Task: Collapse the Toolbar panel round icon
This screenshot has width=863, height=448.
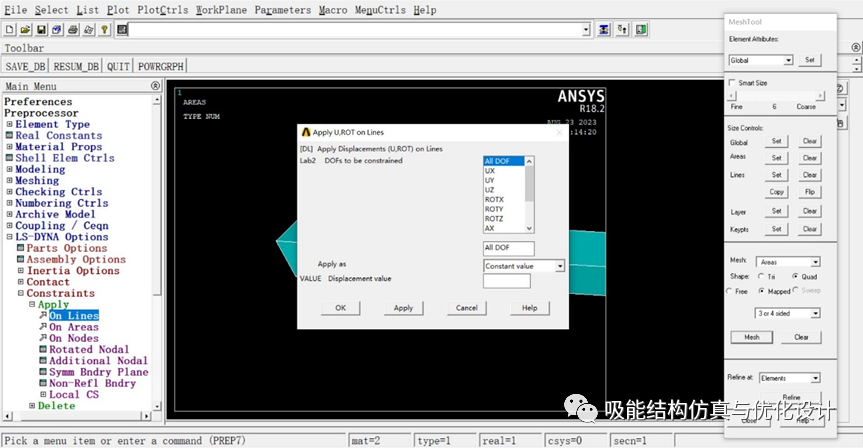Action: pyautogui.click(x=856, y=48)
